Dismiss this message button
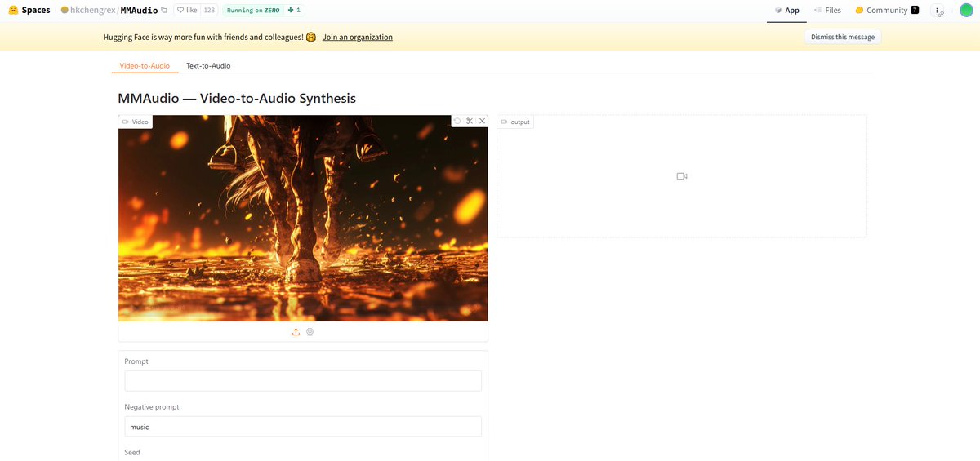 843,38
